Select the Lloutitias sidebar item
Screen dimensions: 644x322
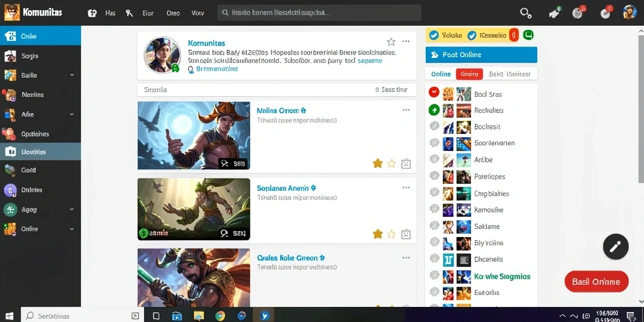point(40,152)
